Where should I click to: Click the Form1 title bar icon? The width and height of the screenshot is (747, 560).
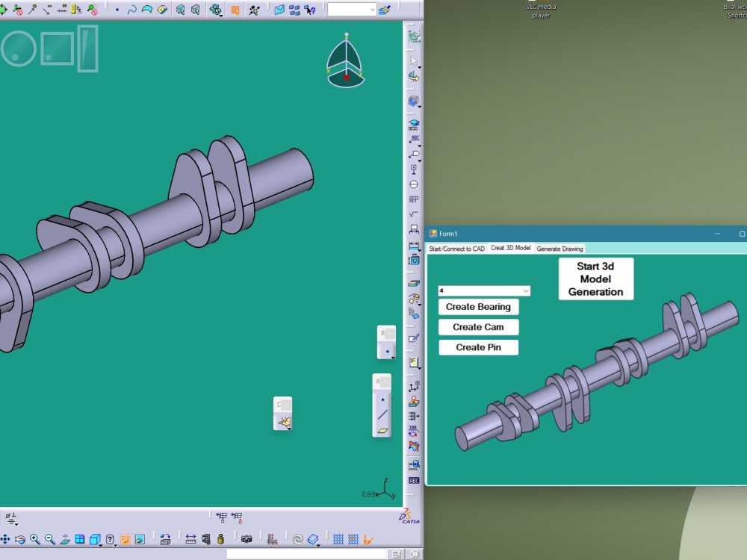[x=433, y=233]
